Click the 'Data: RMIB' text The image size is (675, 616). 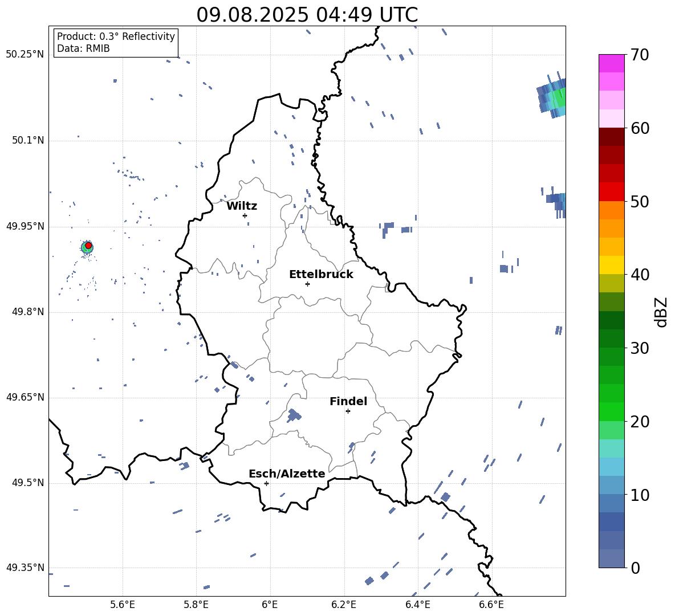point(83,48)
